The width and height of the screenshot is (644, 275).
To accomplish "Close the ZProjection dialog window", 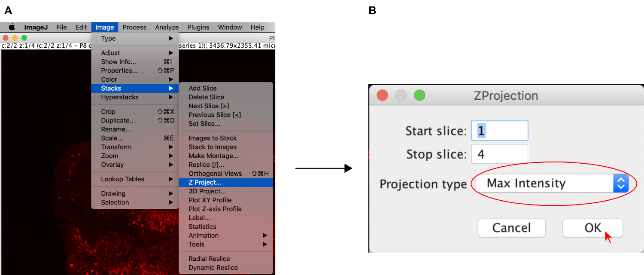I will [382, 95].
